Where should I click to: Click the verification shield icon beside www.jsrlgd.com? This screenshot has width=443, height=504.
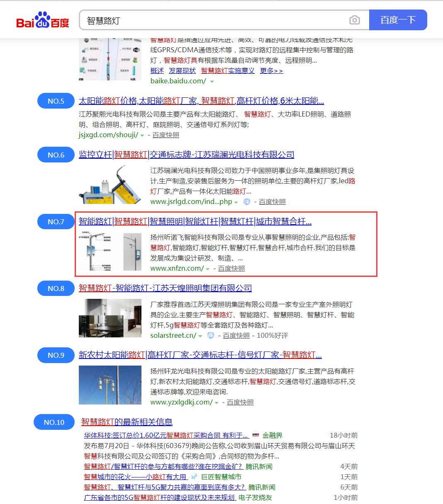(247, 202)
